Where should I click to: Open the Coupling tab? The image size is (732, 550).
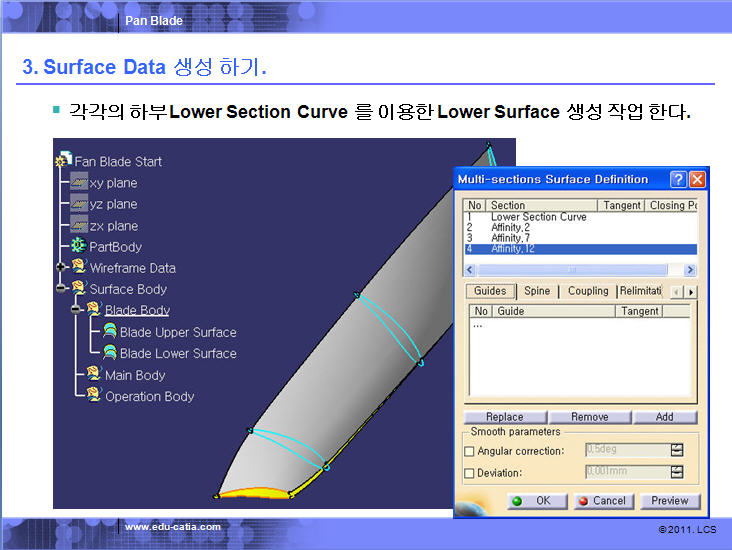[x=587, y=291]
